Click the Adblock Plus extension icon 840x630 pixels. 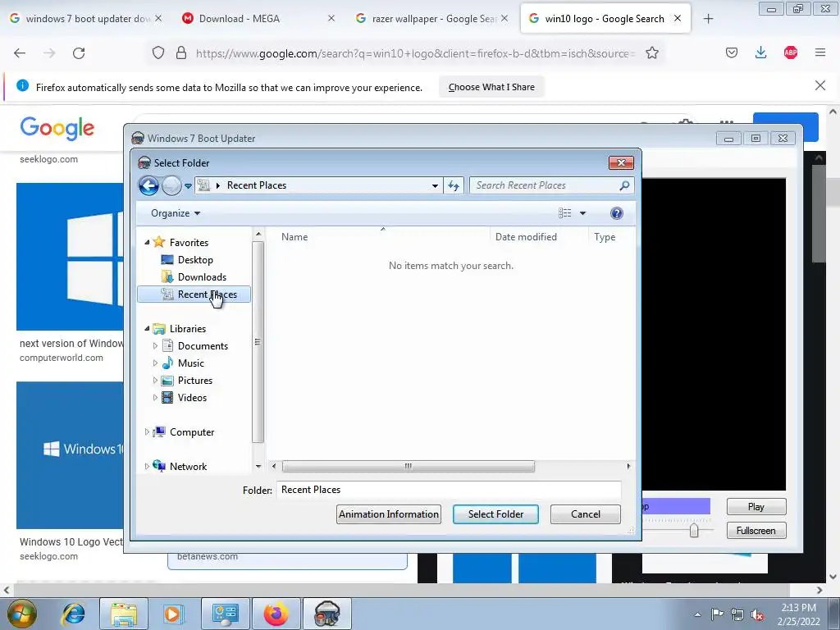(791, 52)
